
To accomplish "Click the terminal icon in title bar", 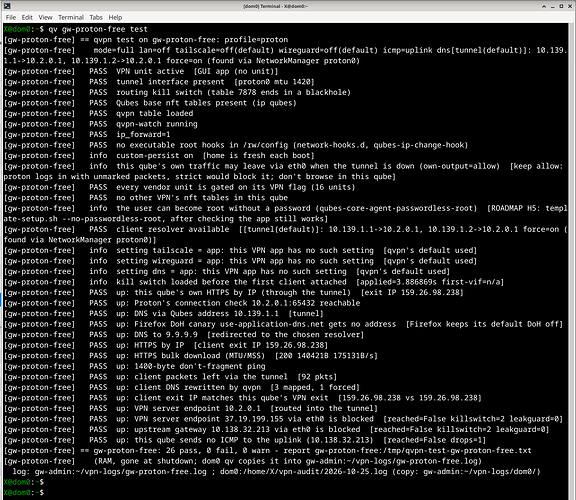I will click(7, 6).
